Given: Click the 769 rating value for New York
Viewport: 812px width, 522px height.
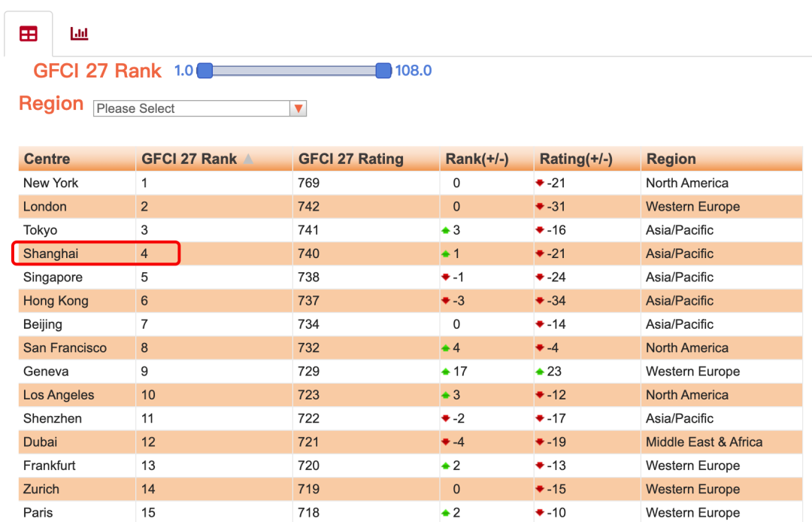Looking at the screenshot, I should [309, 183].
